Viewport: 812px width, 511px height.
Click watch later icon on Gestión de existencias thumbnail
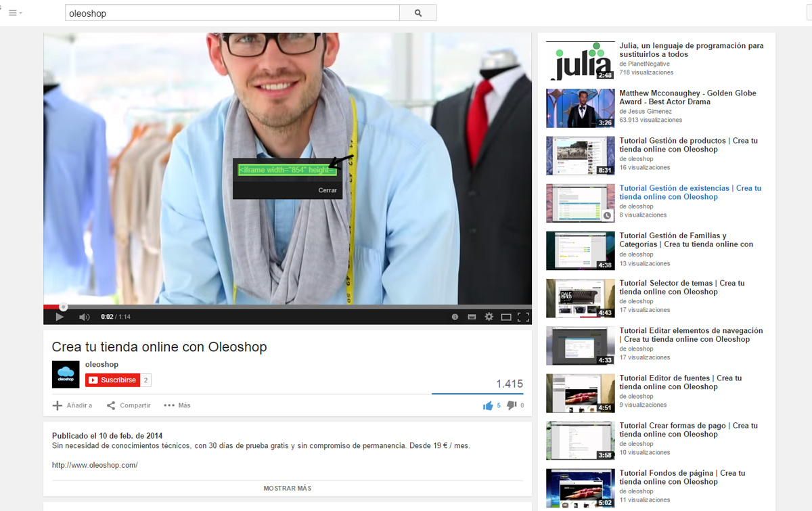(x=607, y=215)
